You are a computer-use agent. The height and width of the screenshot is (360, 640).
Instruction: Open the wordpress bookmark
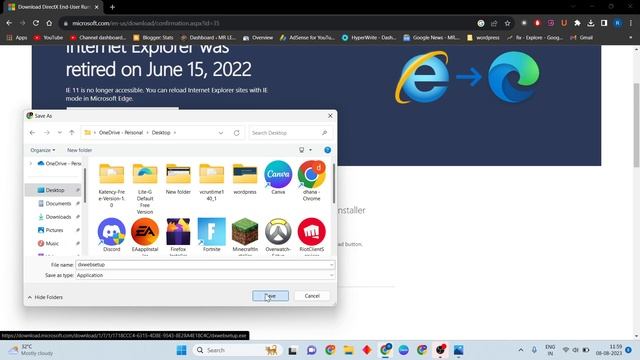point(483,38)
